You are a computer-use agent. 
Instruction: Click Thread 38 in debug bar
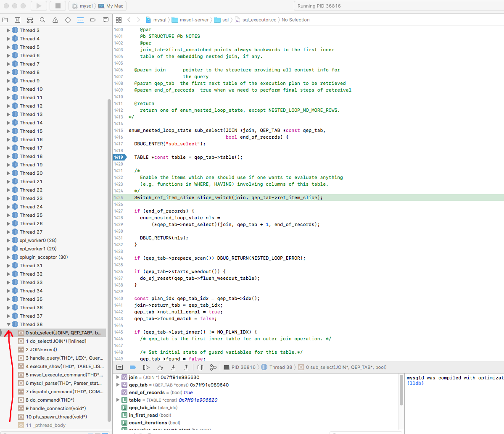pyautogui.click(x=277, y=367)
